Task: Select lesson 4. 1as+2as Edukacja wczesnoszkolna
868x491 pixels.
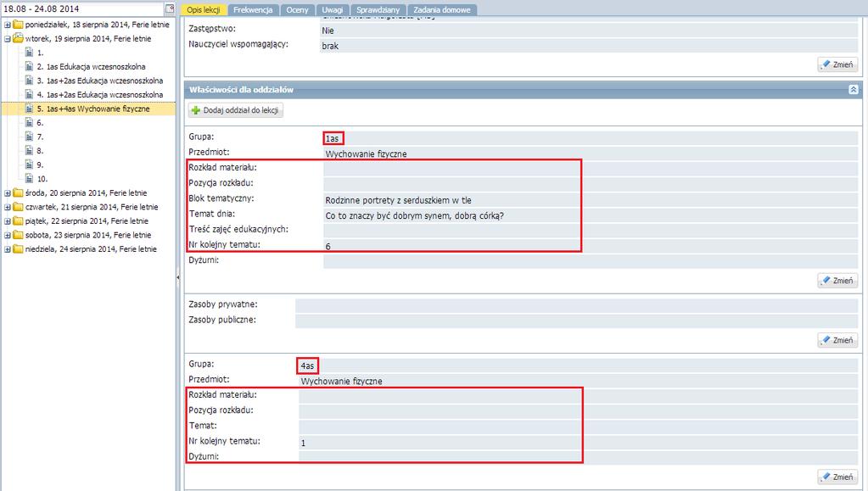Action: pyautogui.click(x=100, y=95)
